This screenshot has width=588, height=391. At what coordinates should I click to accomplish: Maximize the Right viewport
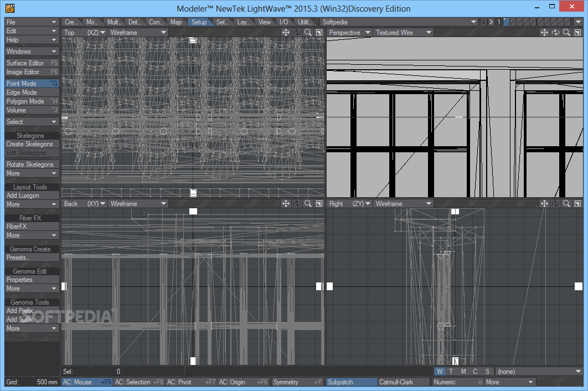click(x=577, y=204)
